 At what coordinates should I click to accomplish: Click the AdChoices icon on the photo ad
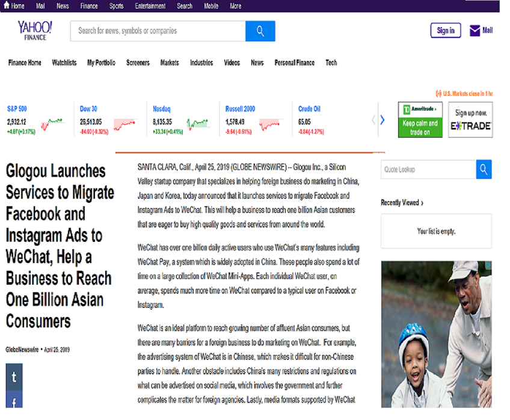click(488, 265)
